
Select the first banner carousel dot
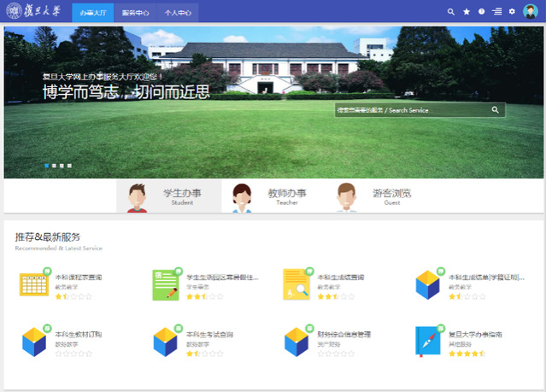click(x=45, y=165)
